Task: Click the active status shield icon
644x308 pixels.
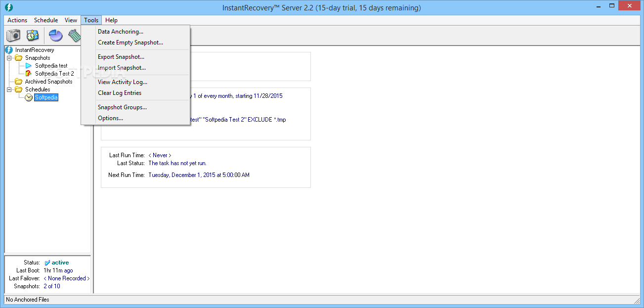Action: click(x=47, y=263)
